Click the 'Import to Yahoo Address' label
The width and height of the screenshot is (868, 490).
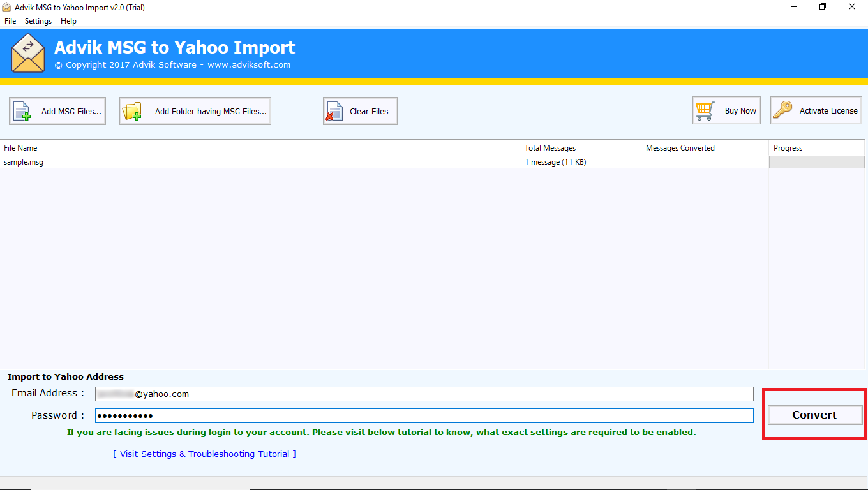pyautogui.click(x=66, y=377)
